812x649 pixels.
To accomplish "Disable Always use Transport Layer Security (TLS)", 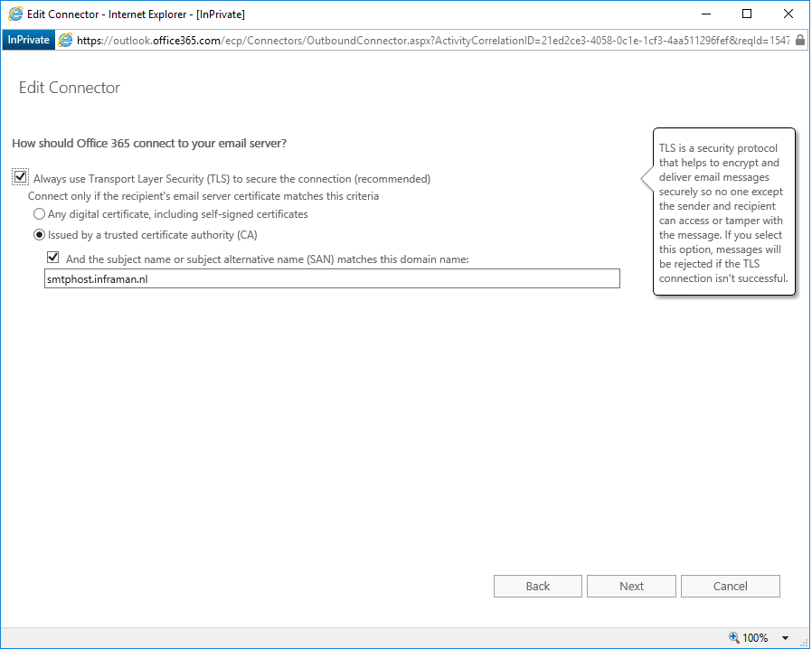I will point(20,176).
